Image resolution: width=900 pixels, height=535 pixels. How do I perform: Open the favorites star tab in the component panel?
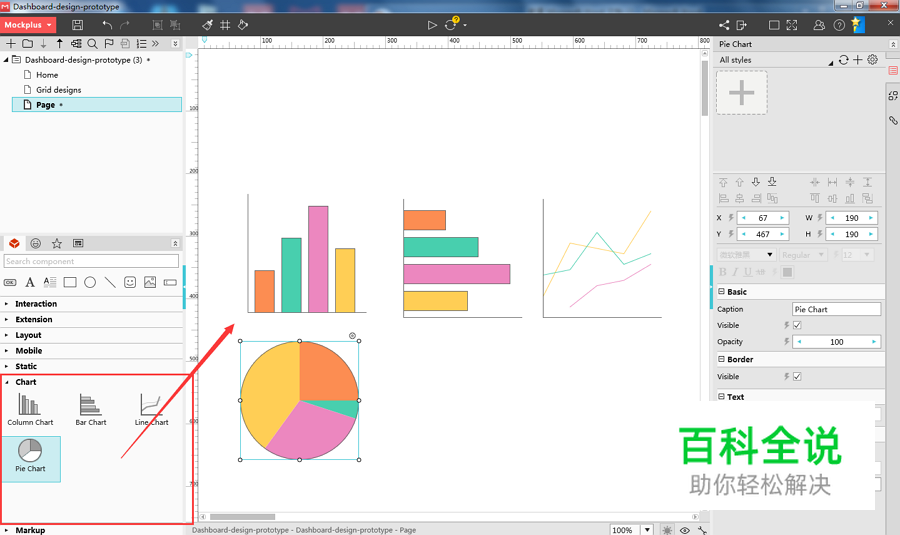tap(57, 243)
